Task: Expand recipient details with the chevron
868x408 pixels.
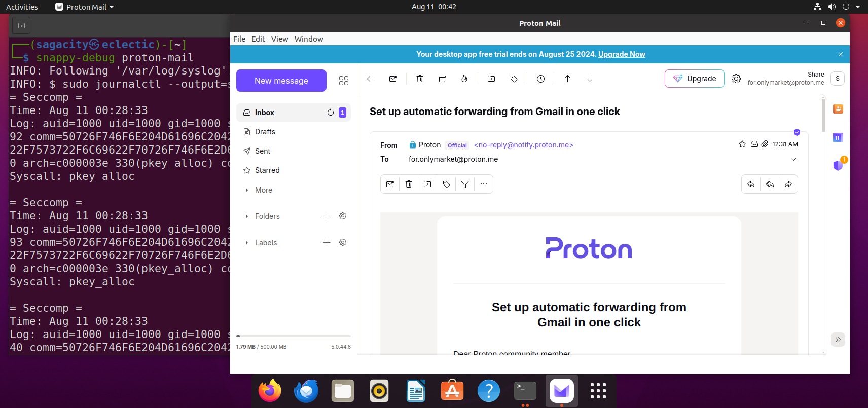Action: (x=793, y=159)
